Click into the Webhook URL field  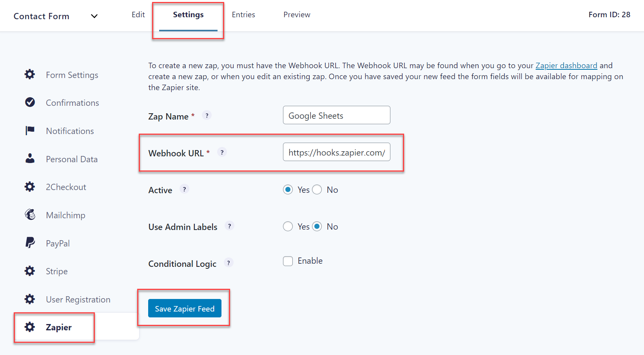click(x=336, y=152)
